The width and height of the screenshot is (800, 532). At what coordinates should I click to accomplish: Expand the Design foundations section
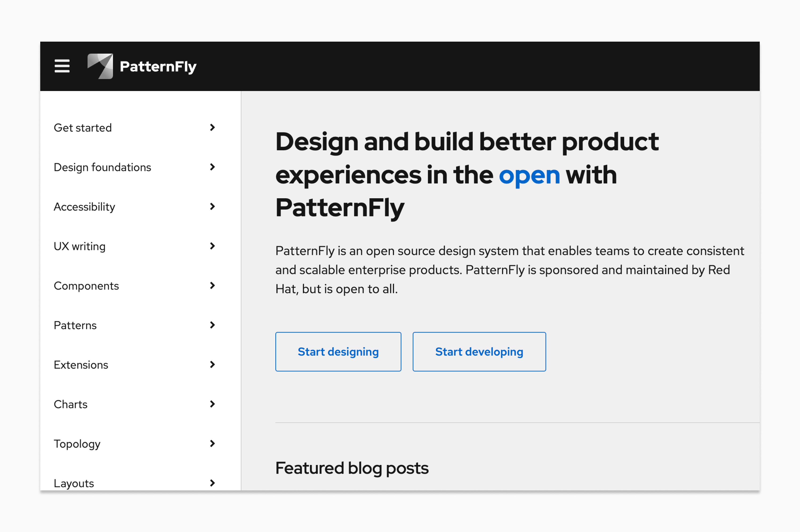[212, 167]
